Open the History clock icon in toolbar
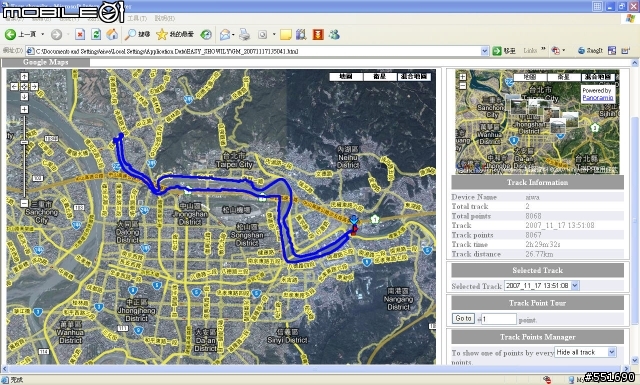640x385 pixels. tap(206, 35)
